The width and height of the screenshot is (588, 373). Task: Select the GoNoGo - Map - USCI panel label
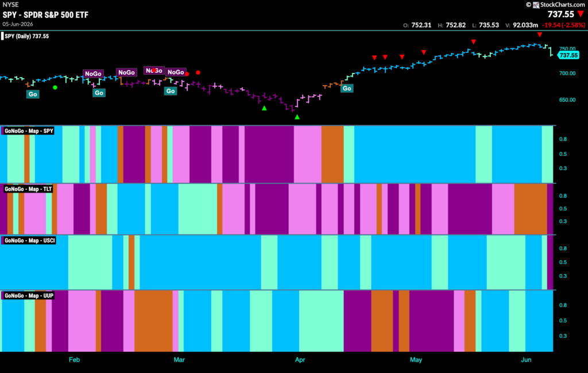pyautogui.click(x=29, y=240)
